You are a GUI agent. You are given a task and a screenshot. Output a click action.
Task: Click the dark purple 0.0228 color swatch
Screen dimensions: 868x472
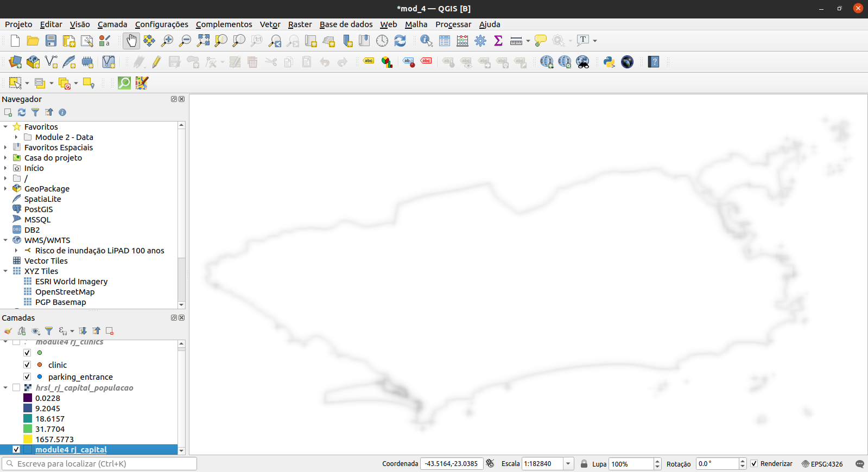tap(28, 398)
